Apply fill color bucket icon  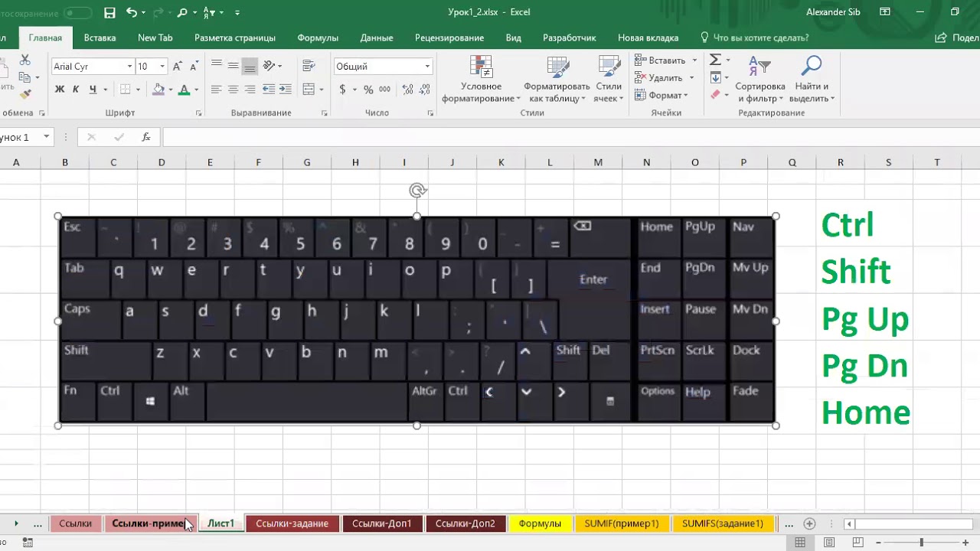point(158,90)
